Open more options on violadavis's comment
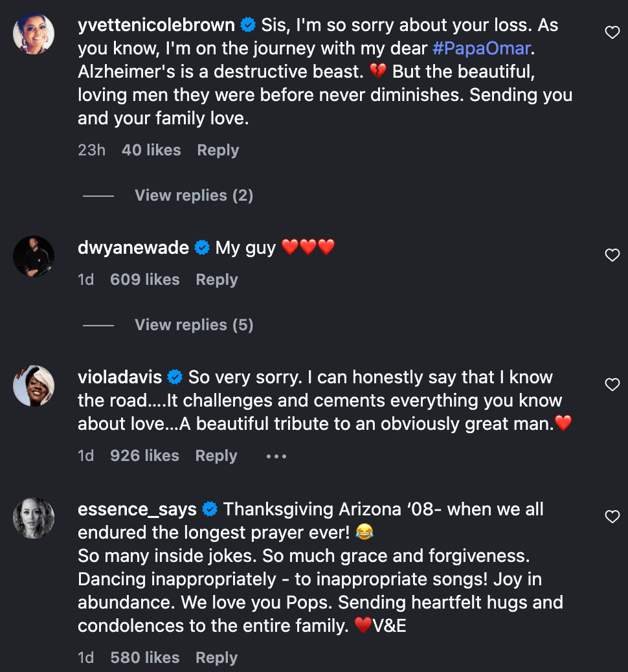 tap(276, 456)
